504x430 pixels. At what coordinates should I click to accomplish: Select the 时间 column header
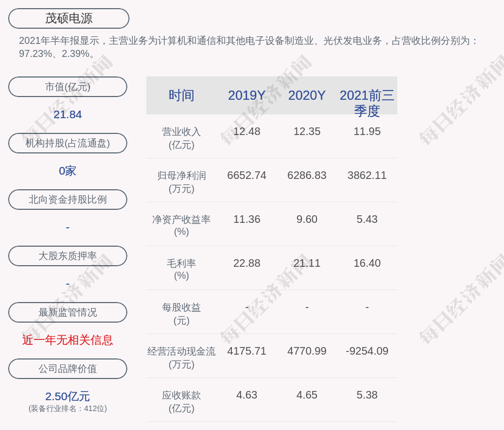point(182,95)
